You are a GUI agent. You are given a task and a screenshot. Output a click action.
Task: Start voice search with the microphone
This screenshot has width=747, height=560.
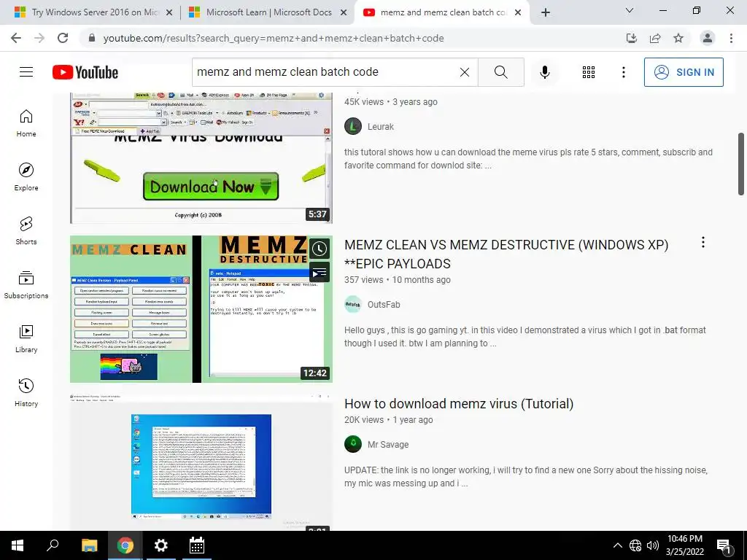(544, 72)
